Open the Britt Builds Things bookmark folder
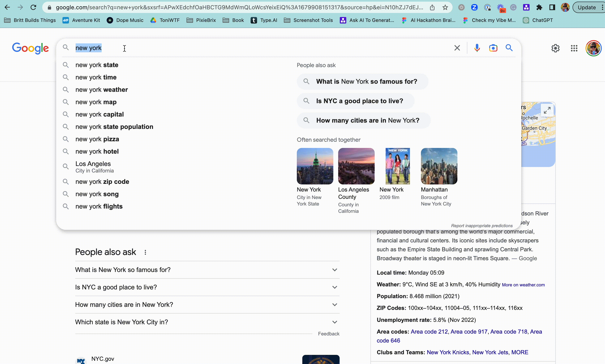Viewport: 605px width, 364px height. pos(30,20)
